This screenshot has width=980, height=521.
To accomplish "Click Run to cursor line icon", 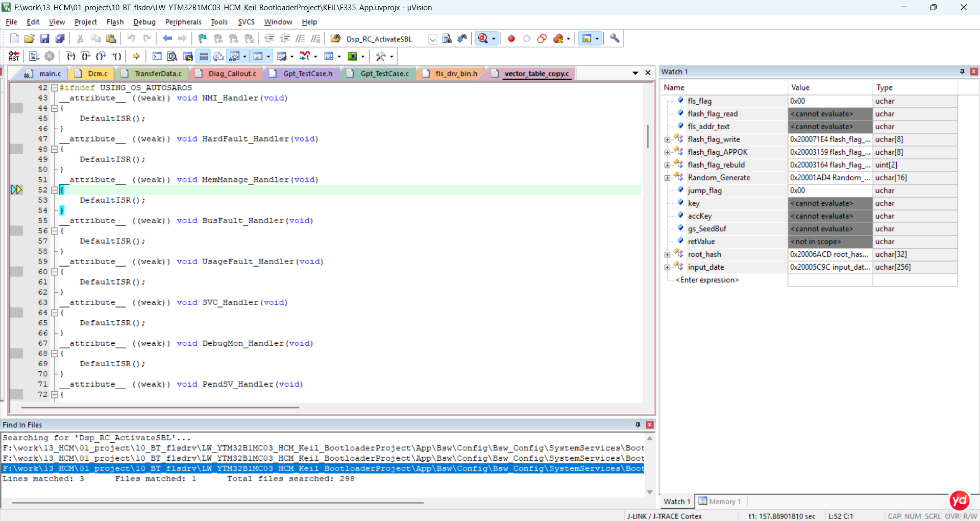I will pos(117,56).
